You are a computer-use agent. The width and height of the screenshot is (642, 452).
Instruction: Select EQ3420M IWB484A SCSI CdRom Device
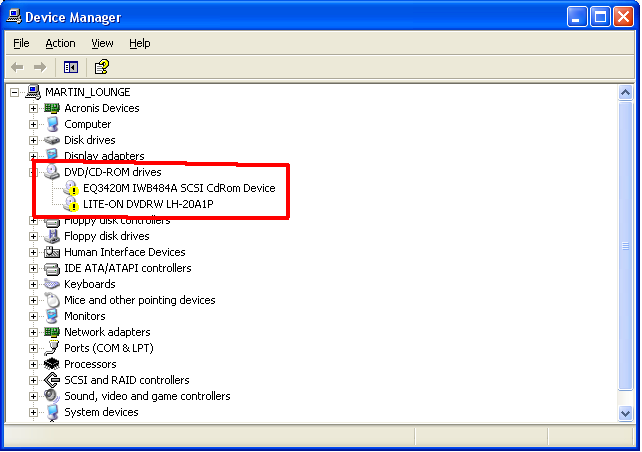click(179, 188)
